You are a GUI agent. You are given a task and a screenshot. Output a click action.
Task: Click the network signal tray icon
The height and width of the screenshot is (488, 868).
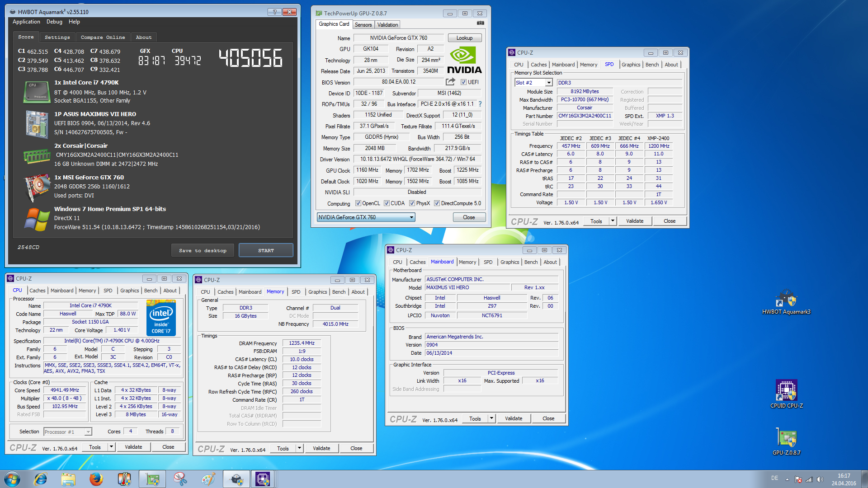(x=809, y=479)
